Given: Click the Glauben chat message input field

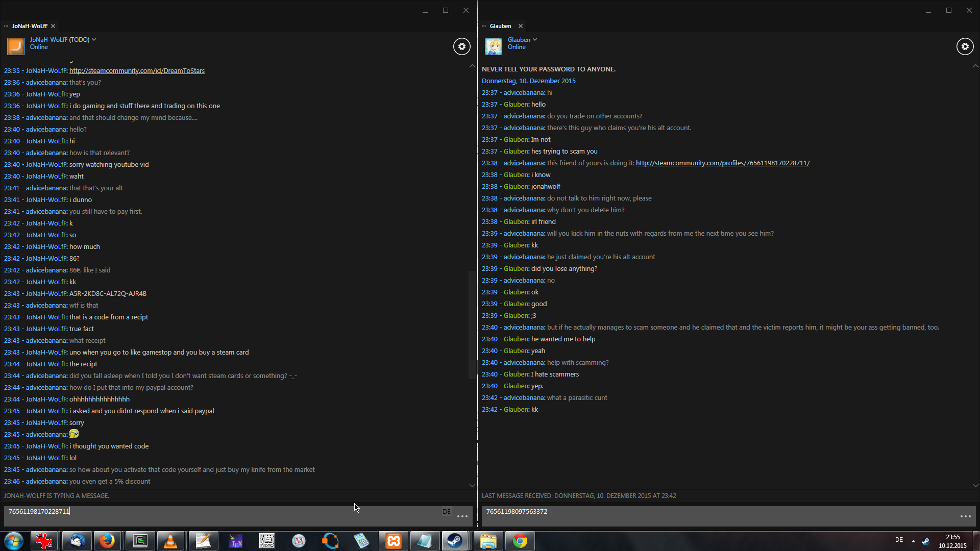Looking at the screenshot, I should pyautogui.click(x=715, y=516).
